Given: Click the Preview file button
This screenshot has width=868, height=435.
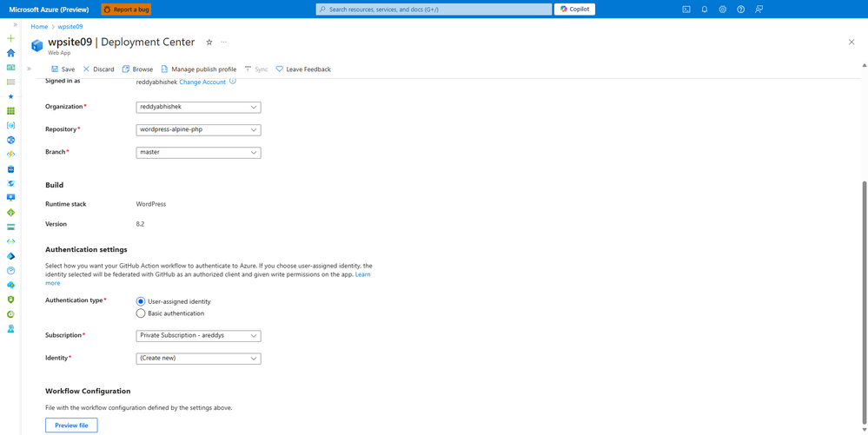Looking at the screenshot, I should (71, 425).
